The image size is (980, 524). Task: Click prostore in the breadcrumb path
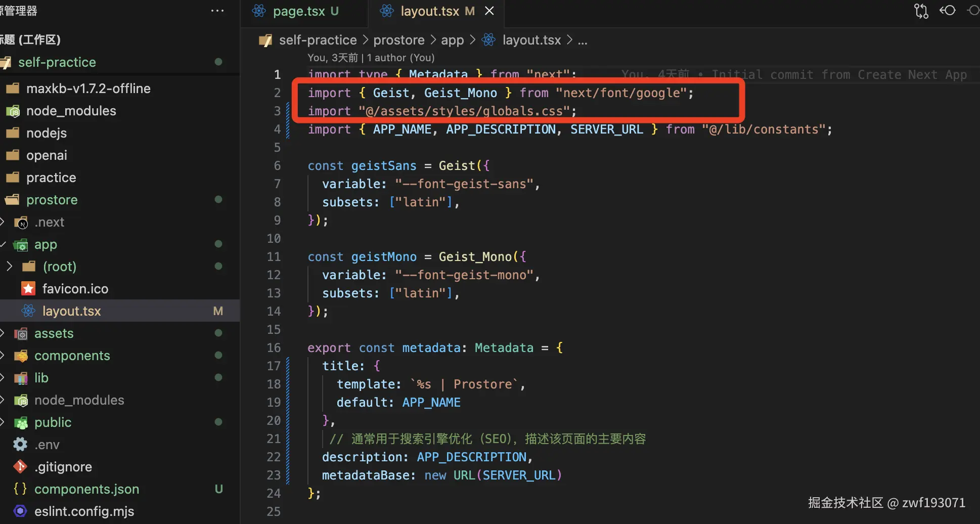click(399, 40)
